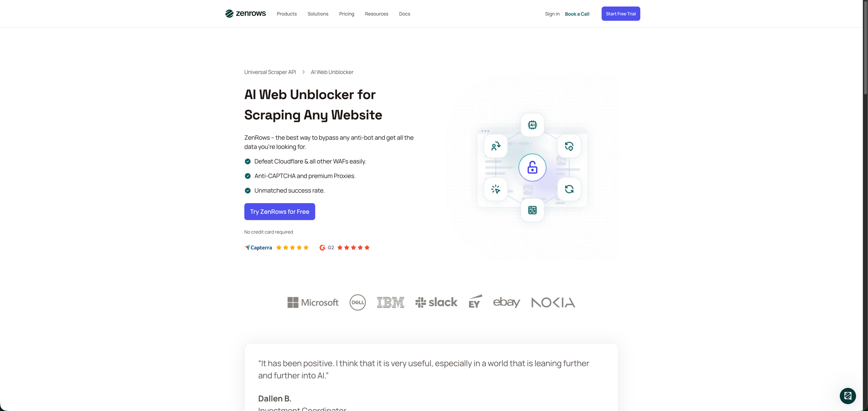The height and width of the screenshot is (411, 868).
Task: Click the firewall brick wall icon
Action: [x=532, y=210]
